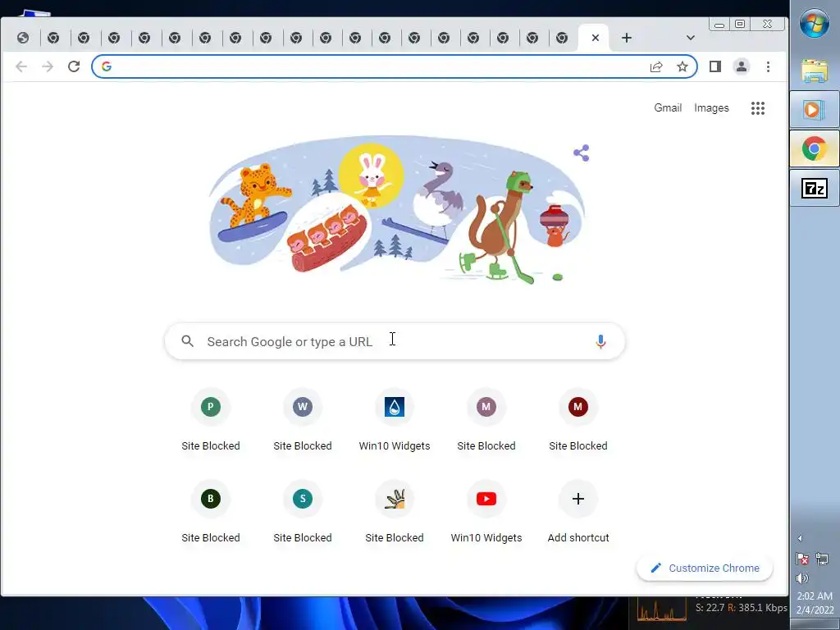This screenshot has height=630, width=840.
Task: Click Add shortcut tile
Action: coord(578,513)
